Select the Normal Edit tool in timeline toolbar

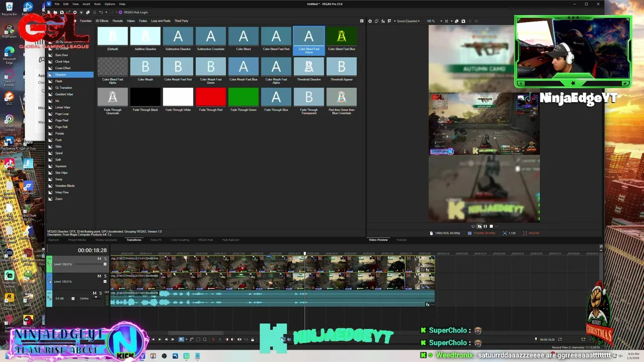pos(181,339)
